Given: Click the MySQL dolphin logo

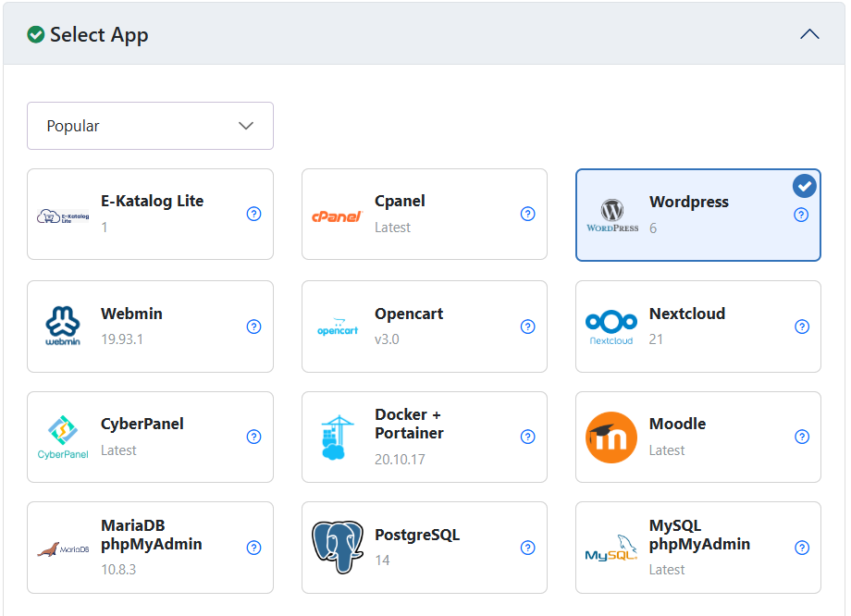Looking at the screenshot, I should click(611, 548).
